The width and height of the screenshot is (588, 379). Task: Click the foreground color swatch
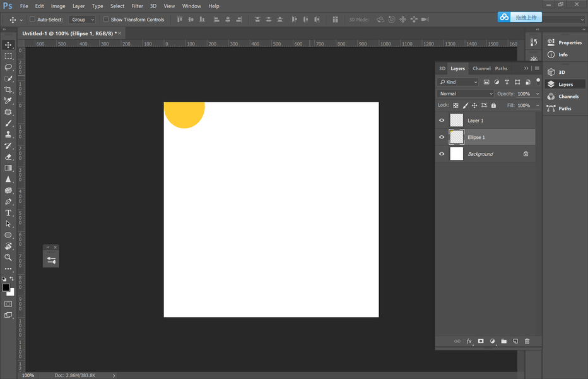point(6,287)
